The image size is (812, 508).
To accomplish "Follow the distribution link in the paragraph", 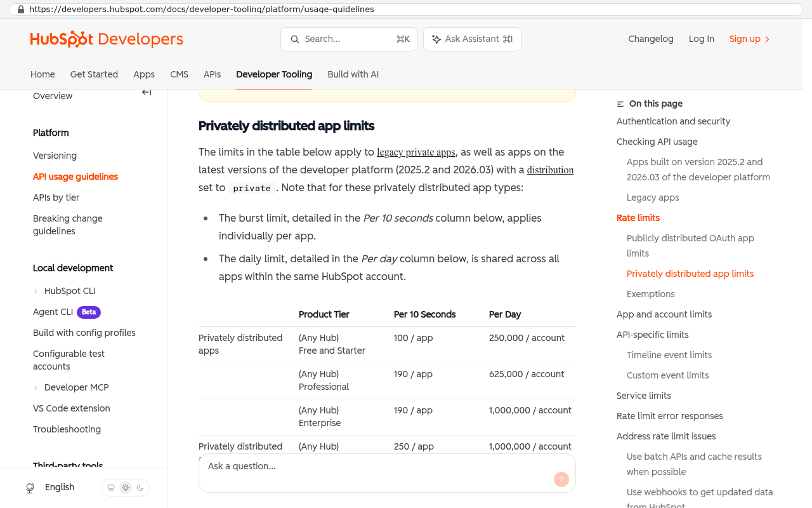I will coord(550,170).
